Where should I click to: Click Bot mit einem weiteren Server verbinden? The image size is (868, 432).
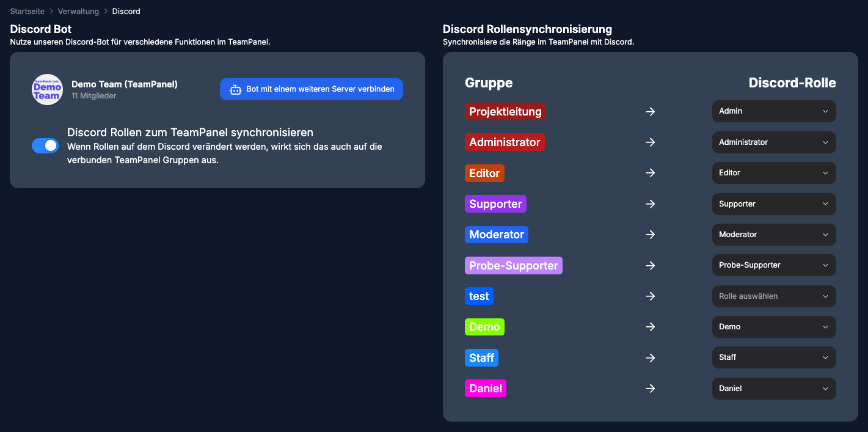pyautogui.click(x=312, y=89)
